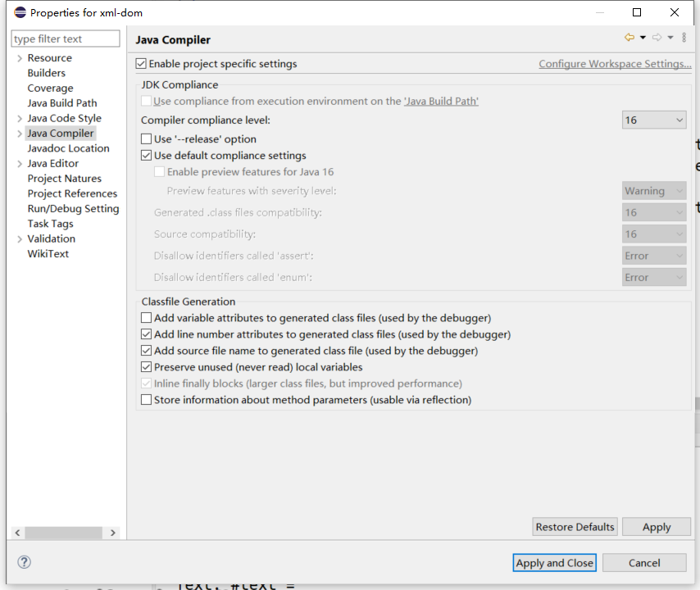This screenshot has height=590, width=700.
Task: Select Resource tree entry
Action: pyautogui.click(x=49, y=58)
